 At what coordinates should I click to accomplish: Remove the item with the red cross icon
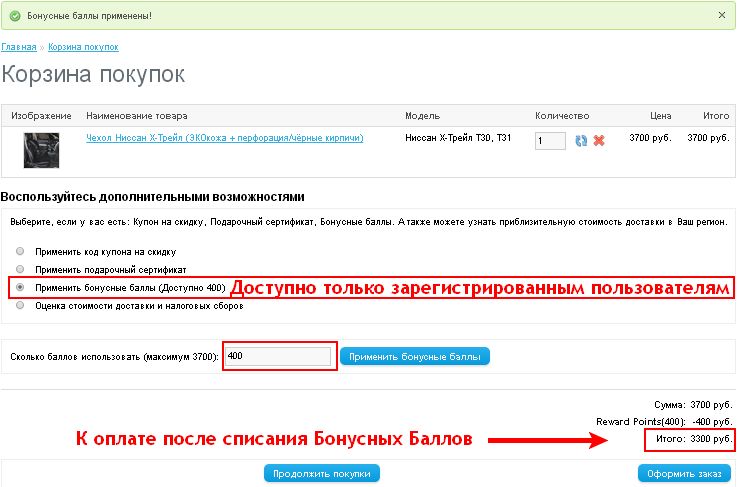click(599, 140)
